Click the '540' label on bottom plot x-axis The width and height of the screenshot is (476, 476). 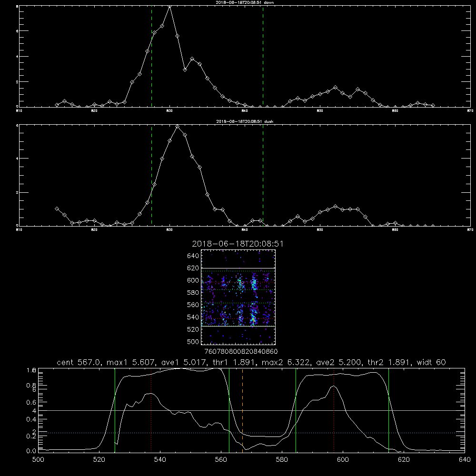click(x=160, y=460)
